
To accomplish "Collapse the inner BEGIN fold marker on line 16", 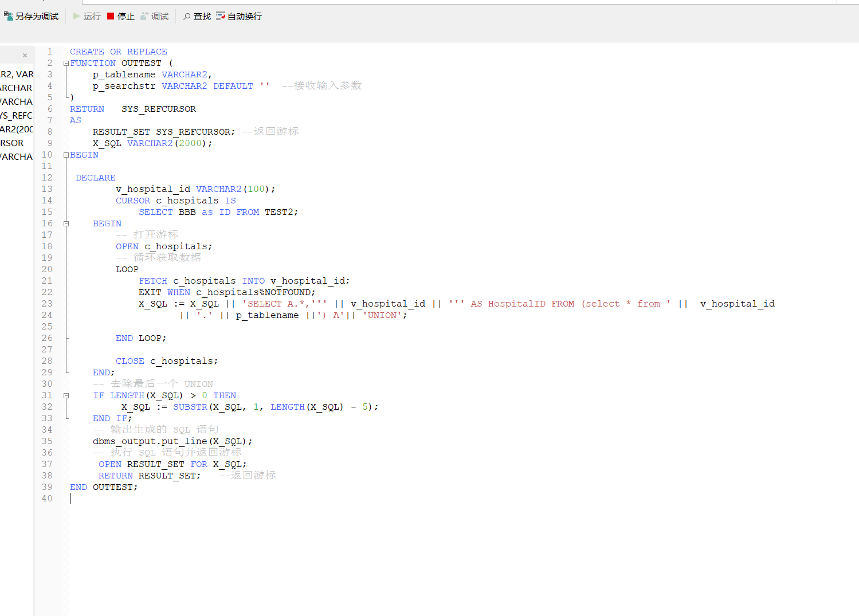I will (66, 223).
